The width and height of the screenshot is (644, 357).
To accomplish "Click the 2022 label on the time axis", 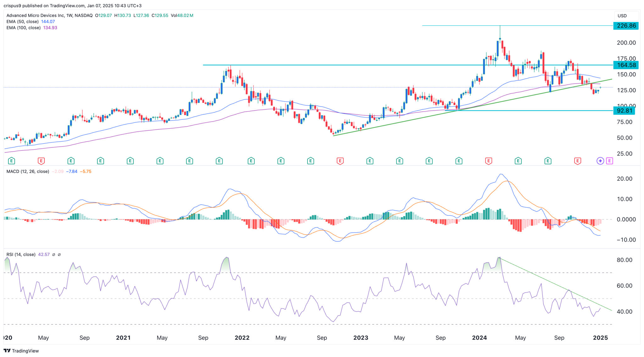I will (x=242, y=338).
